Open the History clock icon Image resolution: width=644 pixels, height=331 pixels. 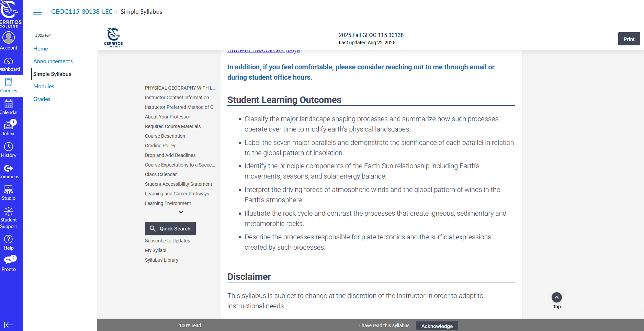[9, 147]
